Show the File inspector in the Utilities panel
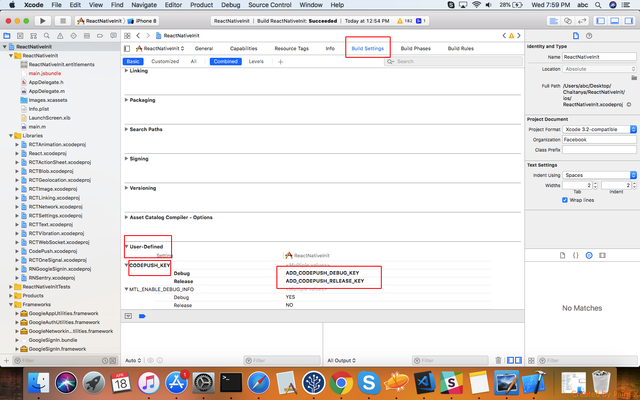640x400 pixels. point(576,36)
